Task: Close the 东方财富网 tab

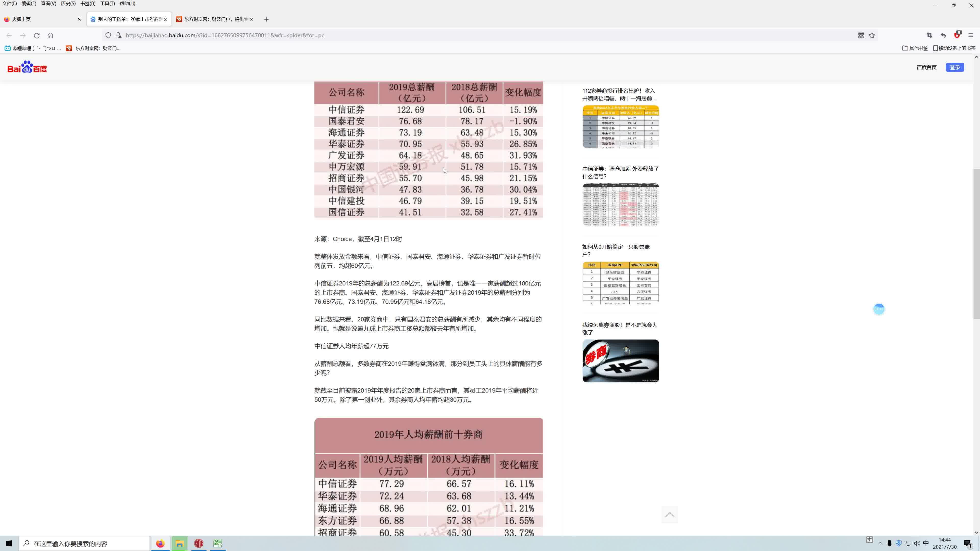Action: point(251,19)
